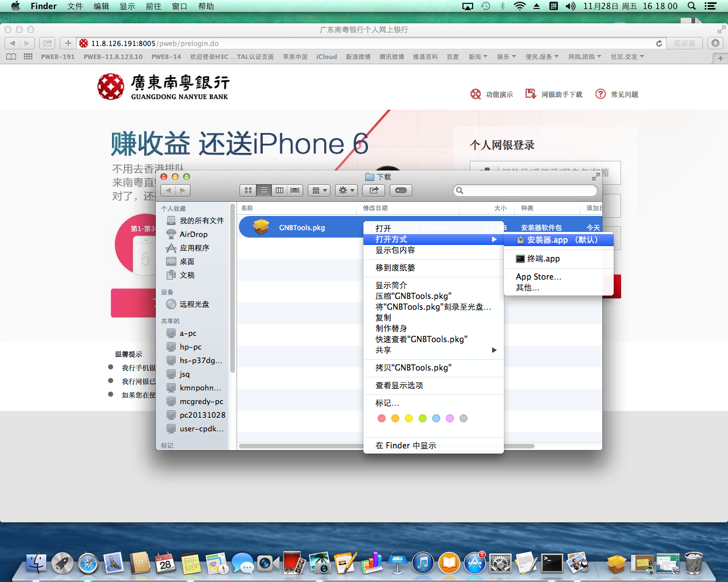Click Finder edit tags toolbar button
The width and height of the screenshot is (728, 582).
(x=401, y=190)
